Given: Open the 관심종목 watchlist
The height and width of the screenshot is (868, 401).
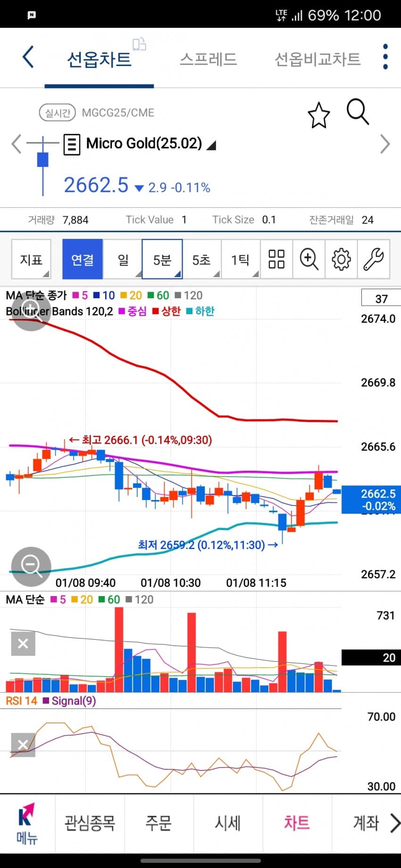Looking at the screenshot, I should [90, 823].
